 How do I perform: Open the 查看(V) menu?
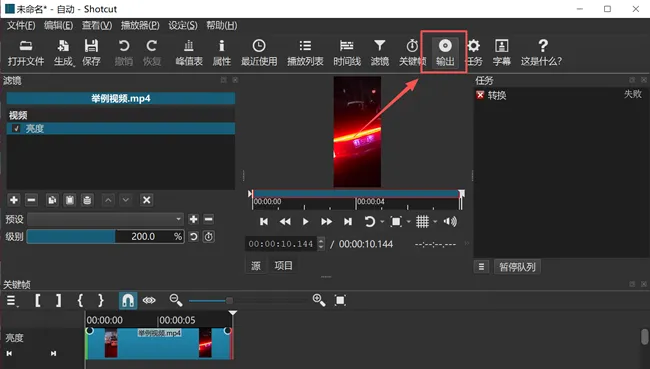[97, 26]
